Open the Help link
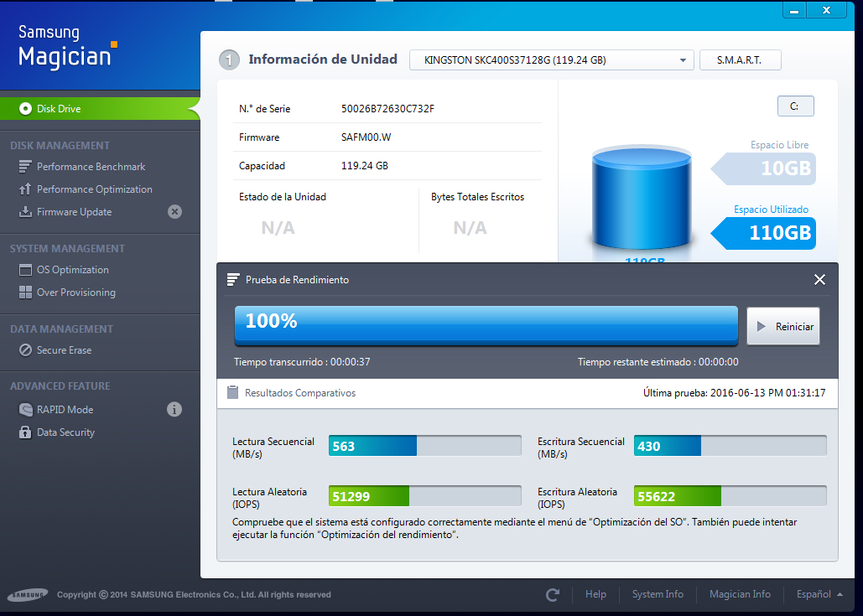Viewport: 863px width, 616px height. tap(595, 594)
